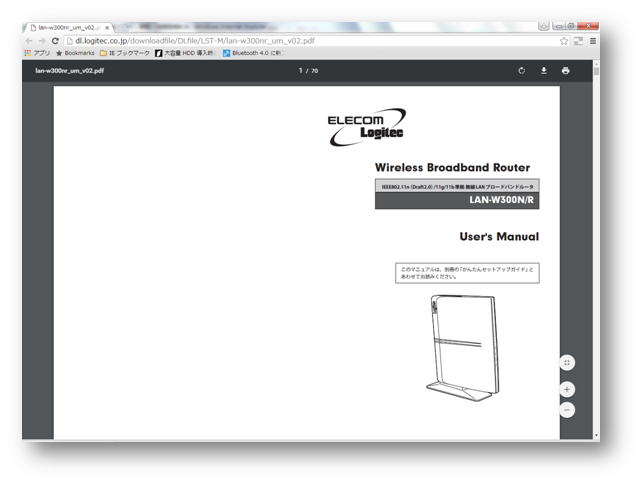Zoom out with minus button
The image size is (642, 484).
567,410
